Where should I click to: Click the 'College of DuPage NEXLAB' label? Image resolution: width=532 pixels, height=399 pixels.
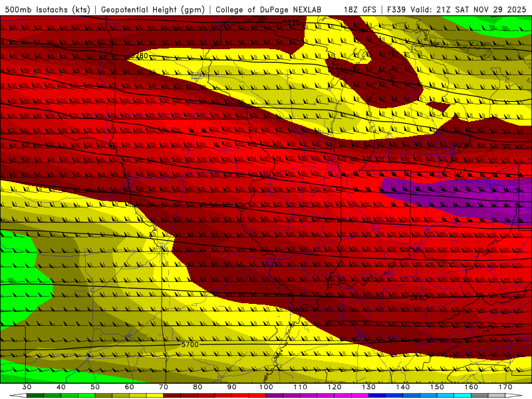269,9
